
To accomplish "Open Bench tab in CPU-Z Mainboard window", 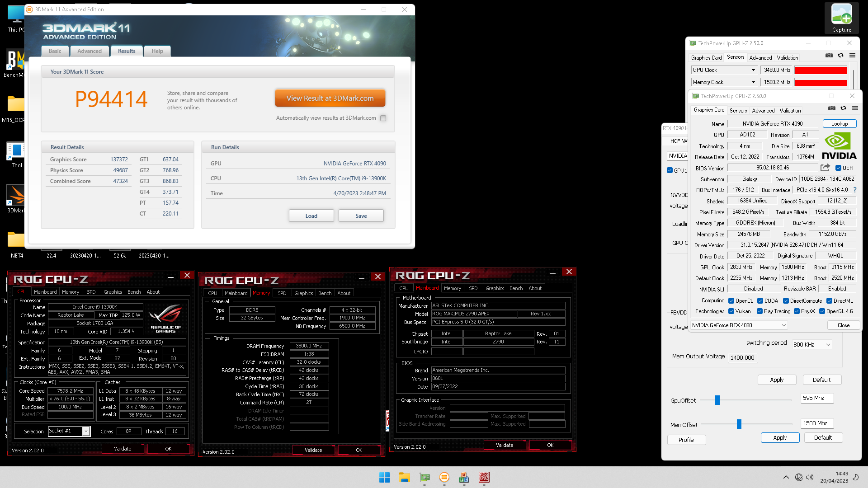I will tap(516, 288).
